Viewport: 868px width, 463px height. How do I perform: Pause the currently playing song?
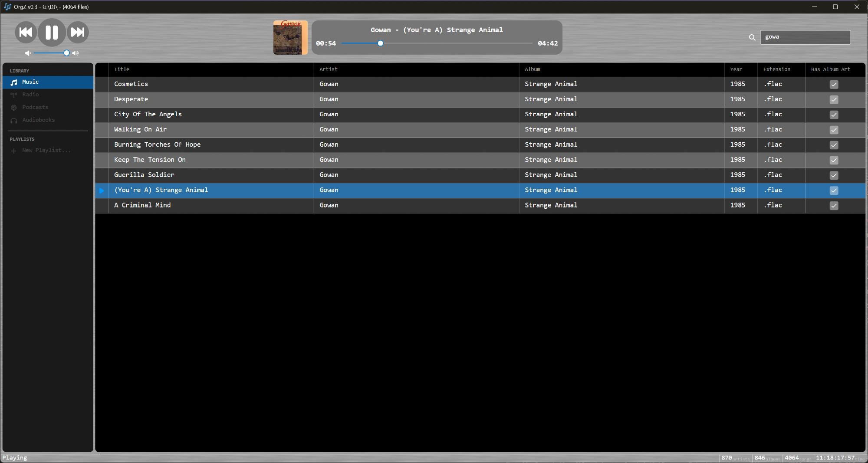52,33
